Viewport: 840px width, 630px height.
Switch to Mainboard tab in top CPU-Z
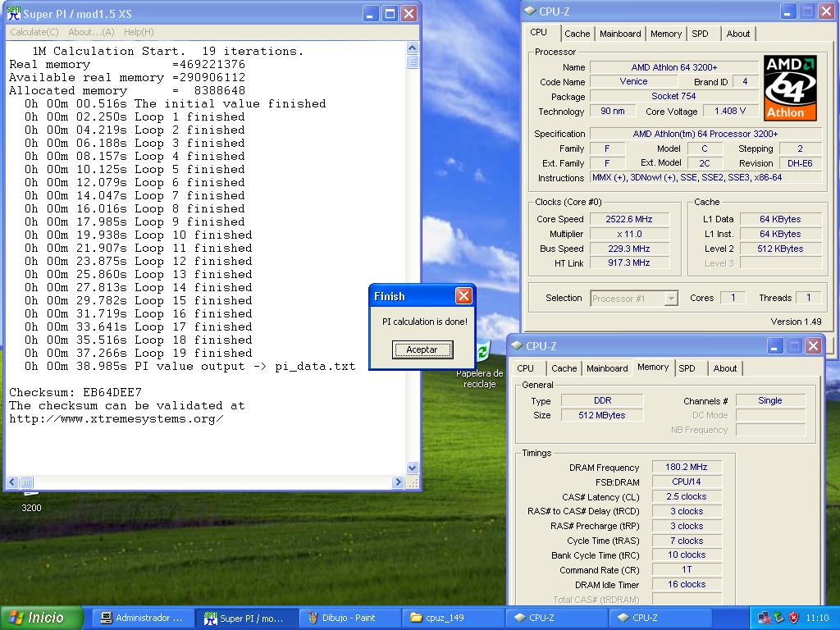click(620, 34)
